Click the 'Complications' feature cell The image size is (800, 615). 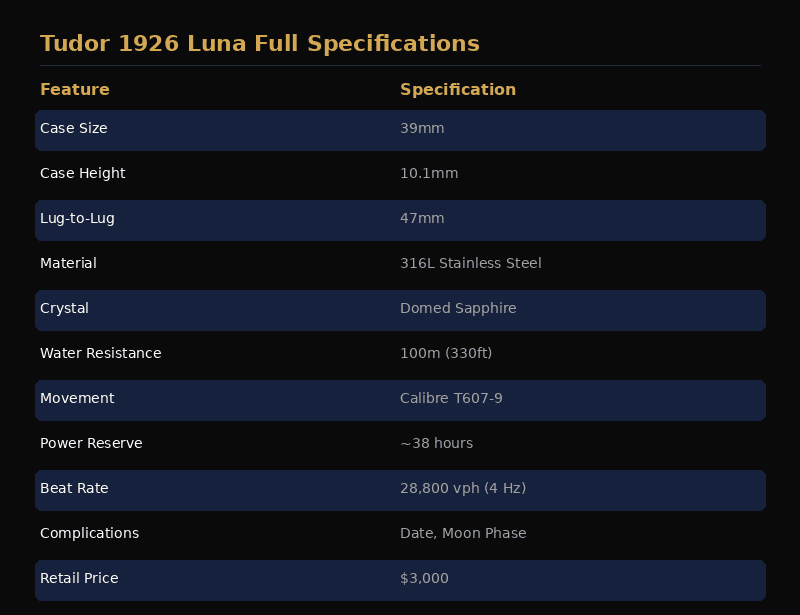pyautogui.click(x=89, y=533)
